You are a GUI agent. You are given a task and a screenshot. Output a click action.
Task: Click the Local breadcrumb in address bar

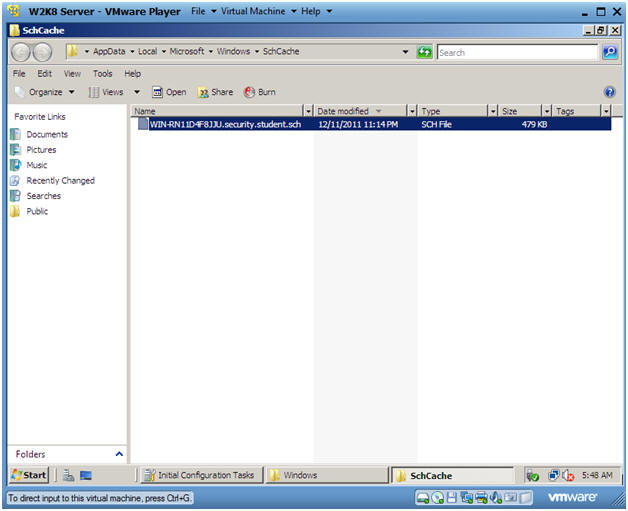click(147, 51)
